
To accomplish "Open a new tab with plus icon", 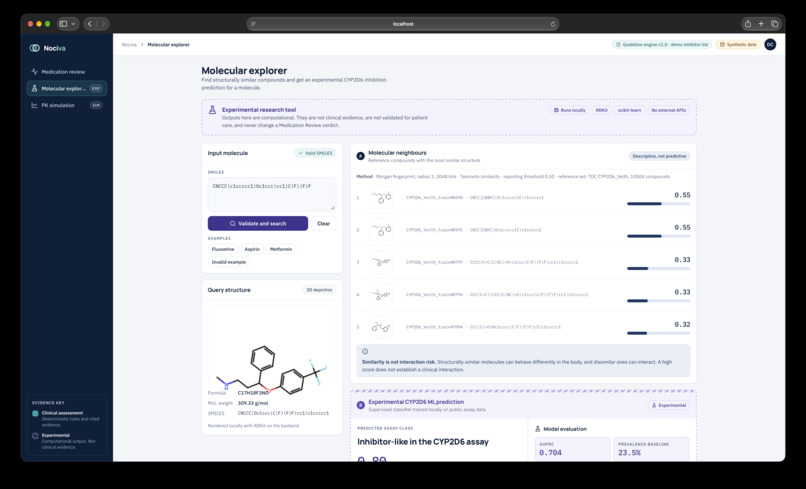I will pyautogui.click(x=761, y=24).
